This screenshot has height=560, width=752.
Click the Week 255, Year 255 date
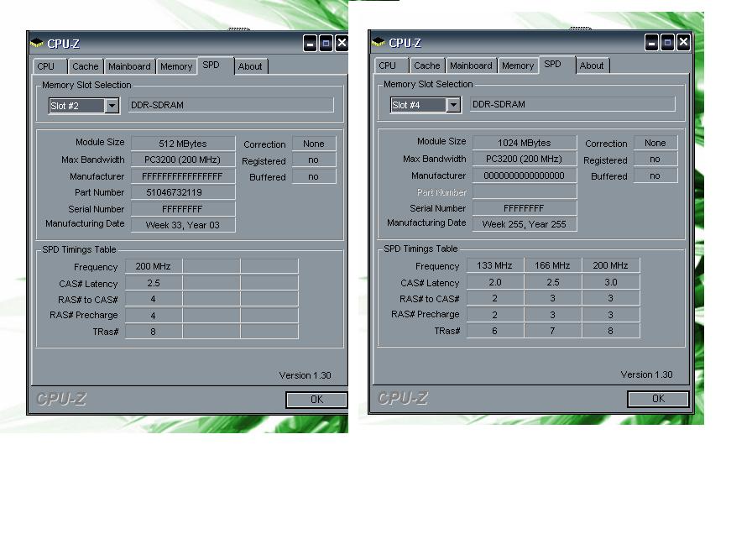[x=525, y=224]
